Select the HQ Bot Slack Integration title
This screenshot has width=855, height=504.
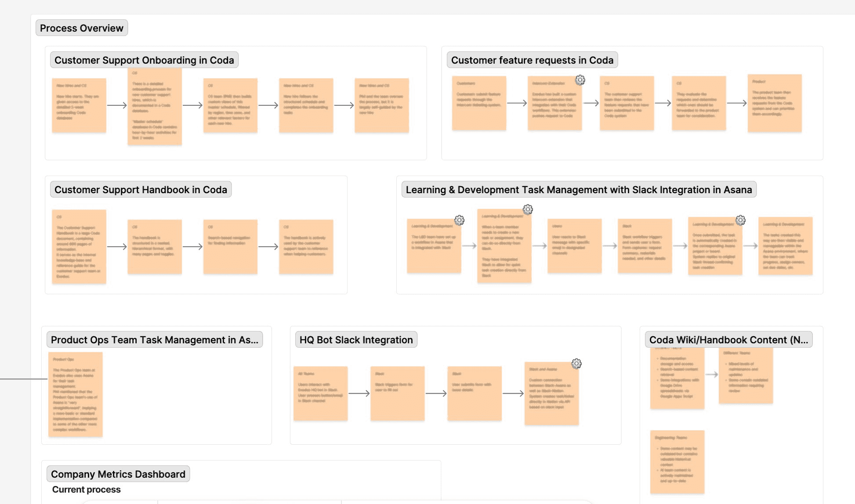tap(356, 340)
